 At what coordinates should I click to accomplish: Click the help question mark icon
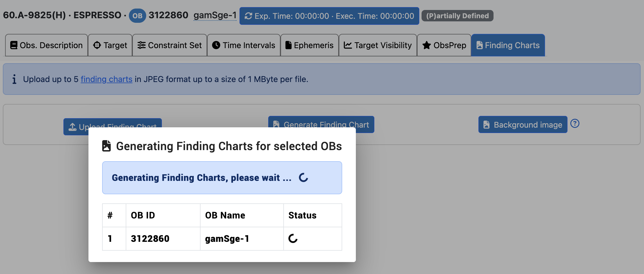click(x=575, y=124)
